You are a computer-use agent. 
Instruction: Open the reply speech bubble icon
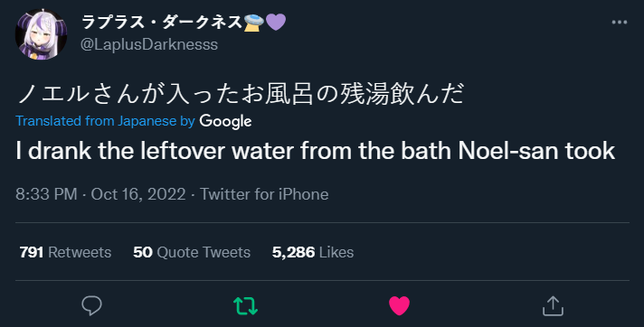[x=91, y=305]
